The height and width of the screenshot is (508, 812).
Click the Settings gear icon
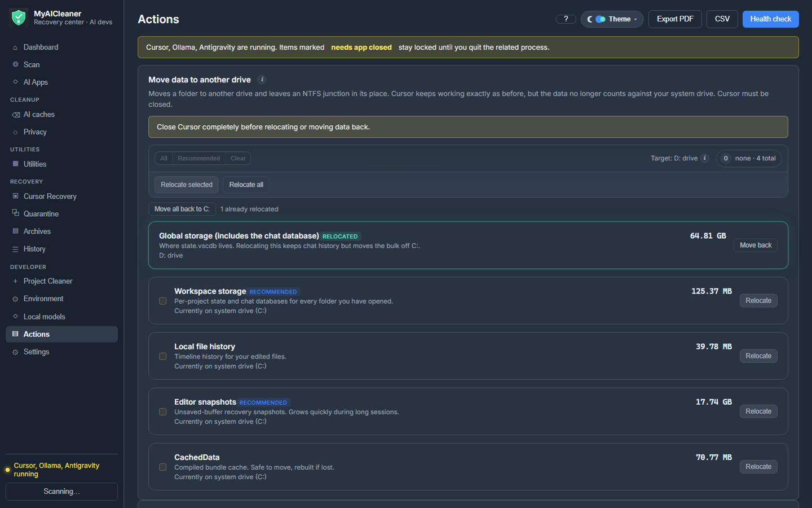[x=15, y=352]
